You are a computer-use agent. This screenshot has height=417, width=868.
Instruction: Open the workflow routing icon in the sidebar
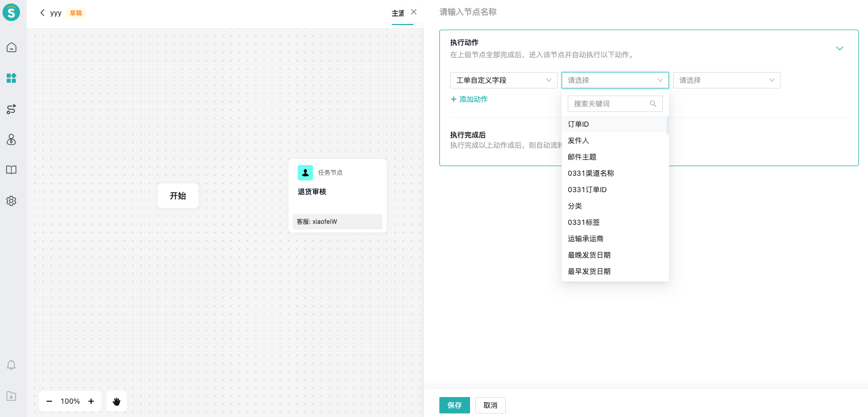(x=11, y=109)
